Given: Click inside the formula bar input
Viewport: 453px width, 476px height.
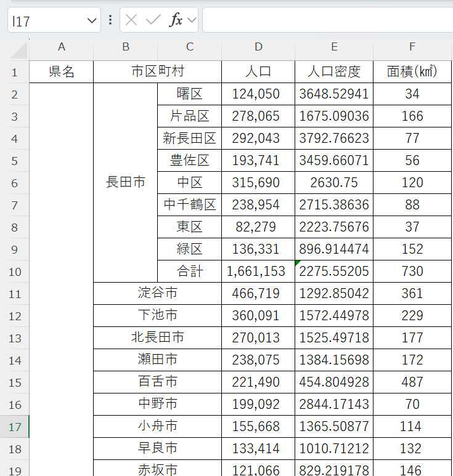Looking at the screenshot, I should pos(328,20).
